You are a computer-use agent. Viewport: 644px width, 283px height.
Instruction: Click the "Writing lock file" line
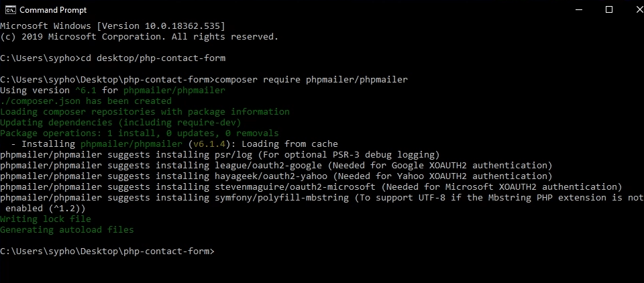tap(46, 219)
